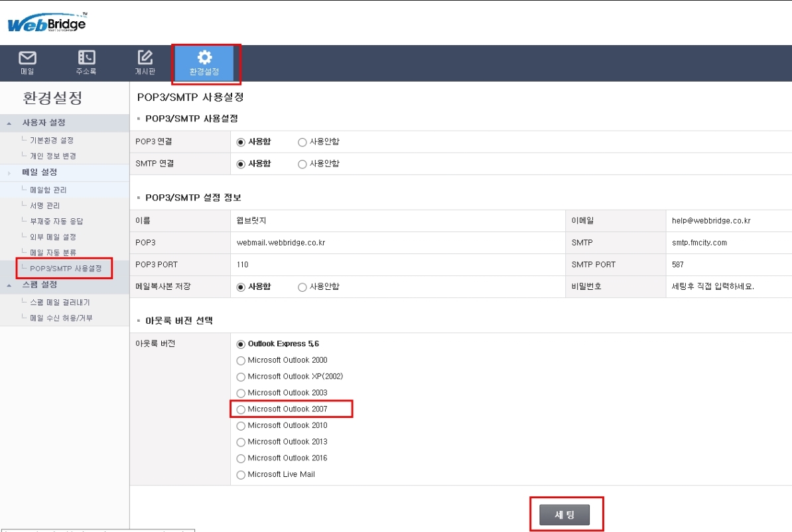The image size is (792, 532).
Task: Click the 세팅후 직접 입력하세요 password note
Action: point(712,287)
